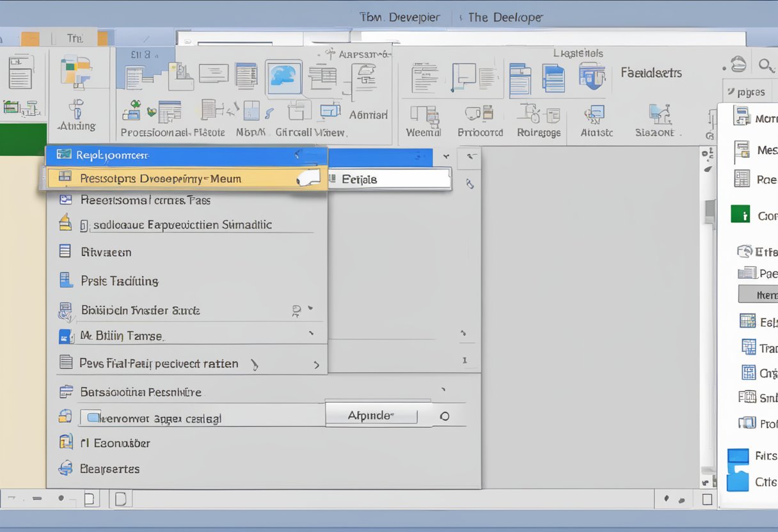
Task: Expand the chevron beside the Bilin Tamse entry
Action: [x=312, y=334]
